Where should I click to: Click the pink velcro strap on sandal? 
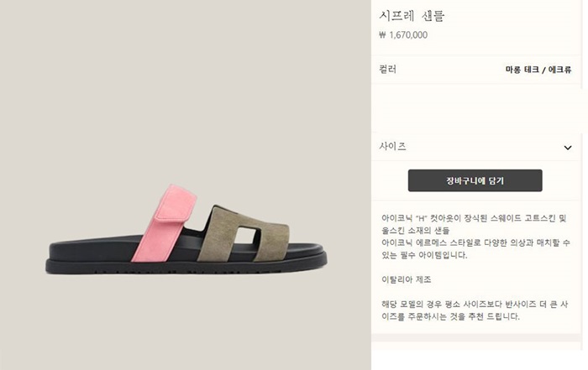point(160,232)
